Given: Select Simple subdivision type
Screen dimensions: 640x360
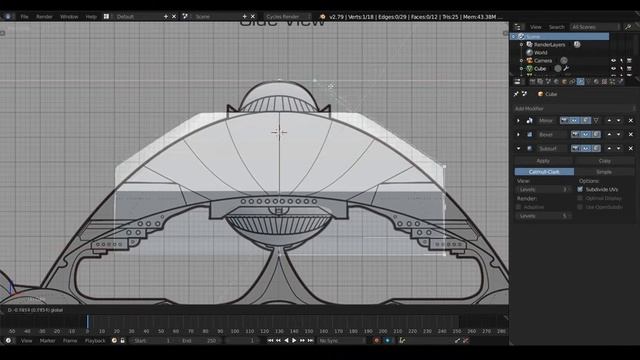Looking at the screenshot, I should (604, 172).
